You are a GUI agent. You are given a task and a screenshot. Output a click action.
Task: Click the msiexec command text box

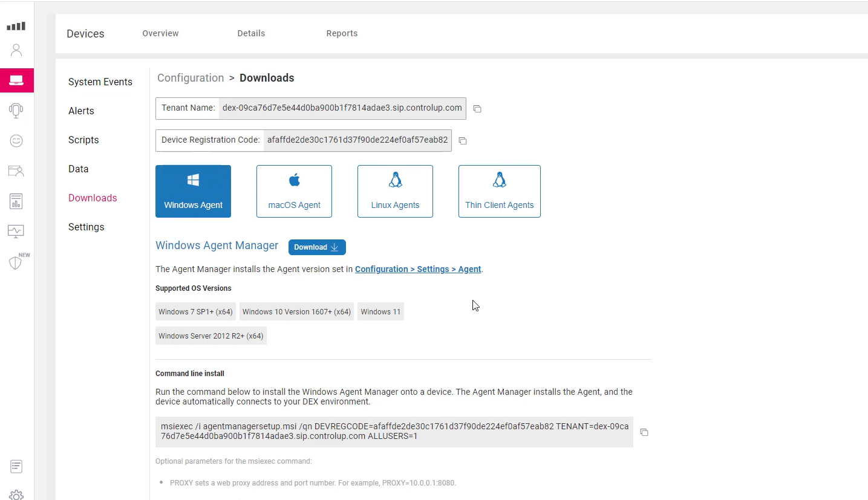point(394,432)
